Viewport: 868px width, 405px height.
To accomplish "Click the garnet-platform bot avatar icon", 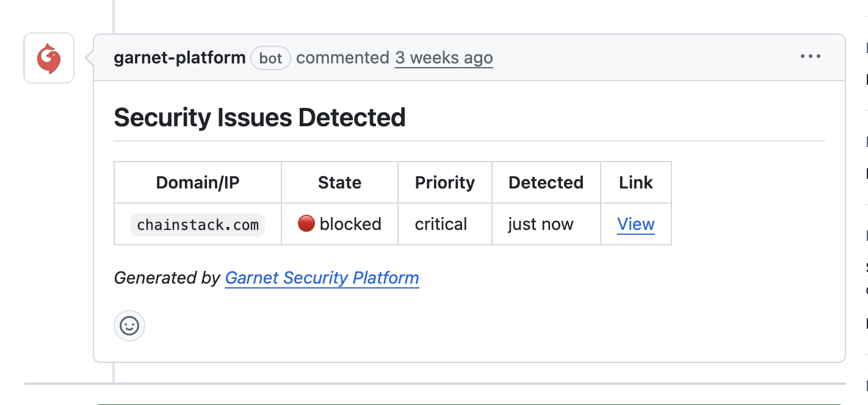I will 48,57.
